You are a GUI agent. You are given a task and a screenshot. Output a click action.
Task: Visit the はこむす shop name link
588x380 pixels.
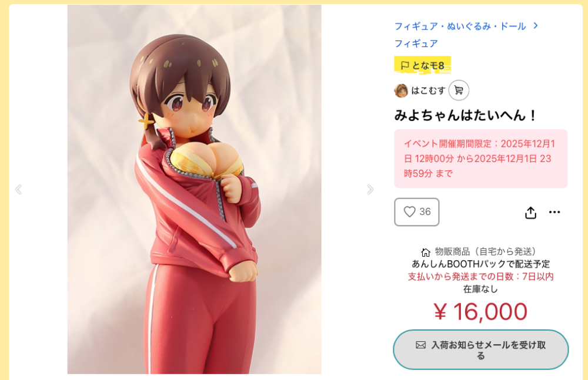point(428,90)
